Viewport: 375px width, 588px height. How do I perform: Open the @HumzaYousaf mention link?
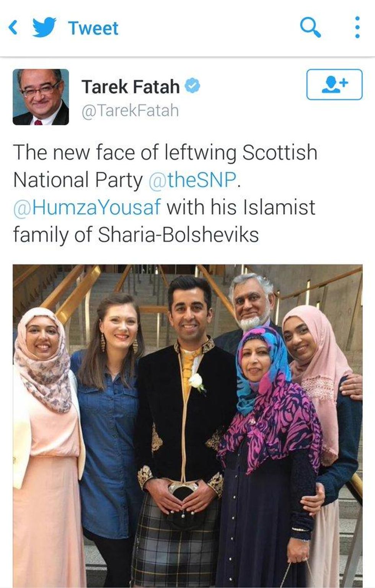87,207
